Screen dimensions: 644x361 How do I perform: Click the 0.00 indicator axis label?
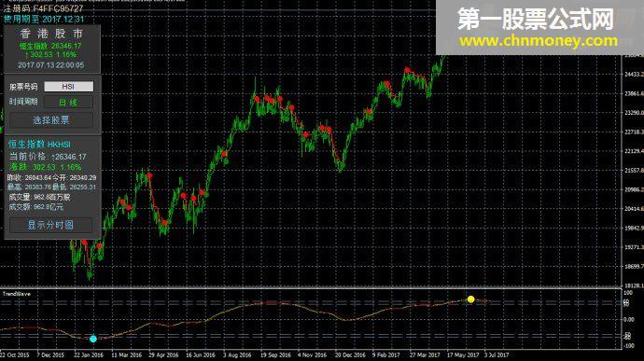point(628,320)
